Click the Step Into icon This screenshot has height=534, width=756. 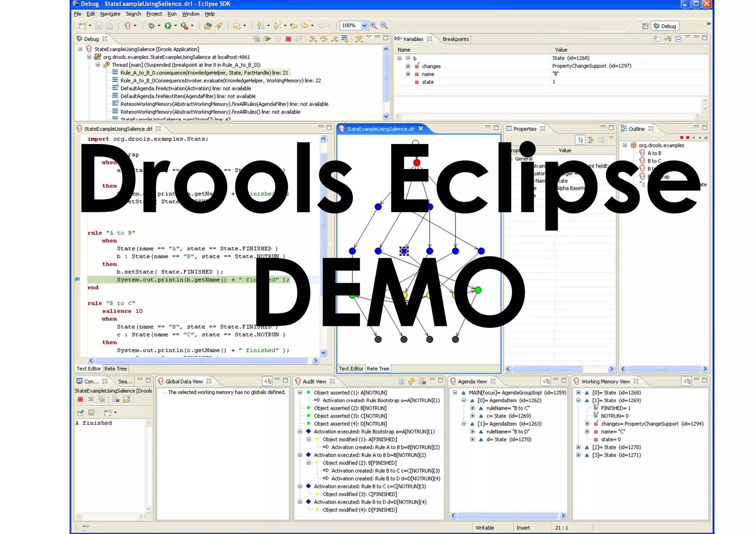(x=313, y=39)
